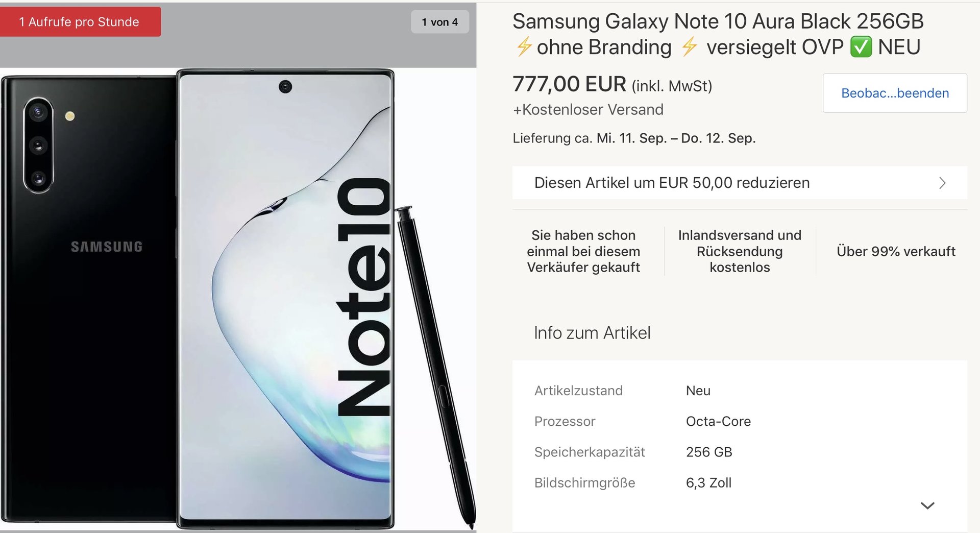Click 'Inlandsversand und Rücksendung kostenlos' info
Image resolution: width=980 pixels, height=533 pixels.
pyautogui.click(x=740, y=251)
